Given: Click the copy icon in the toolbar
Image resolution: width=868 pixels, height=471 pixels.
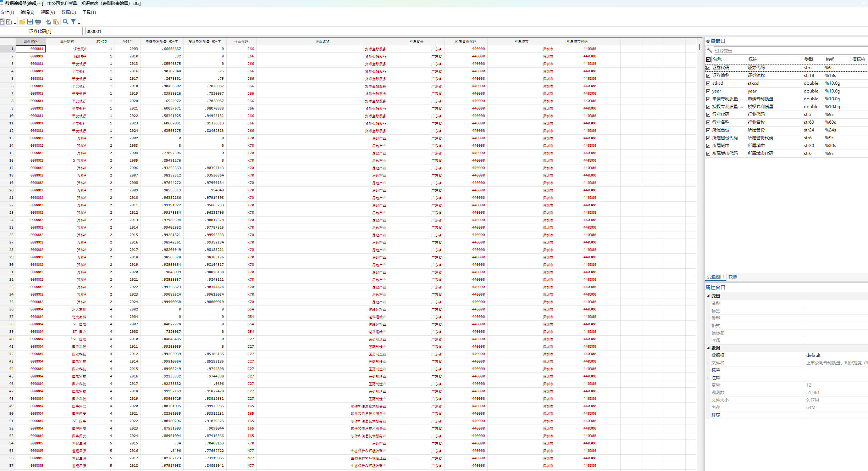Looking at the screenshot, I should [48, 22].
